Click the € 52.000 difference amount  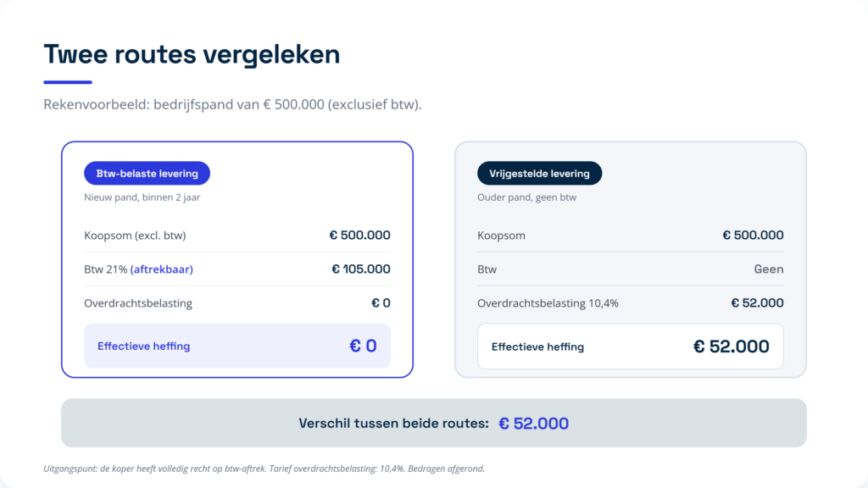(x=533, y=424)
